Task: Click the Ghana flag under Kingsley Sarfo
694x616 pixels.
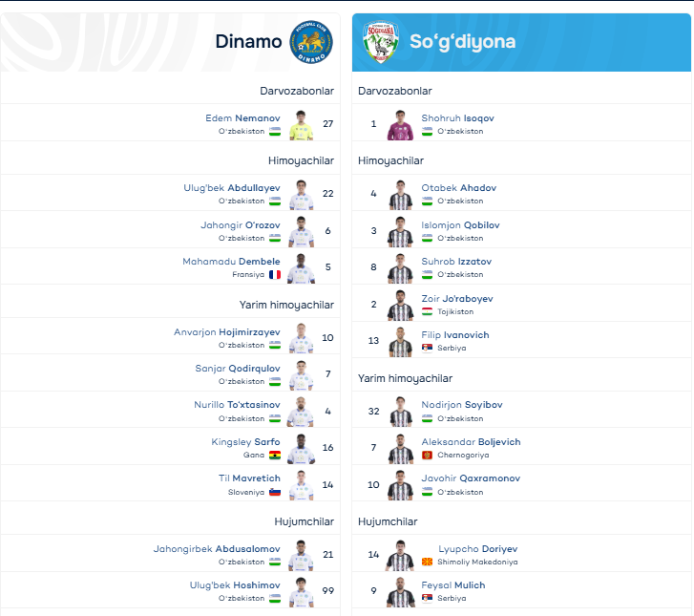Action: pos(275,456)
